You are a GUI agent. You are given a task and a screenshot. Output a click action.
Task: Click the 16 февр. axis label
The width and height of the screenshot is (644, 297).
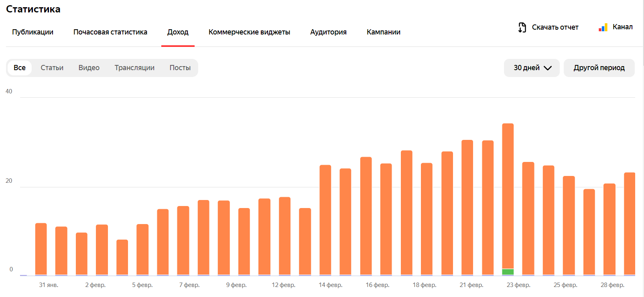[378, 285]
